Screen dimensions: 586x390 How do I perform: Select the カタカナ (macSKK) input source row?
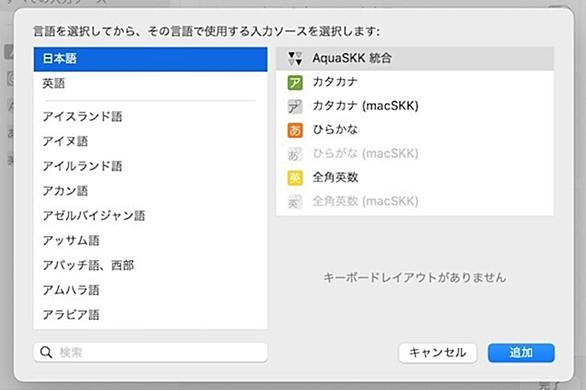point(415,106)
